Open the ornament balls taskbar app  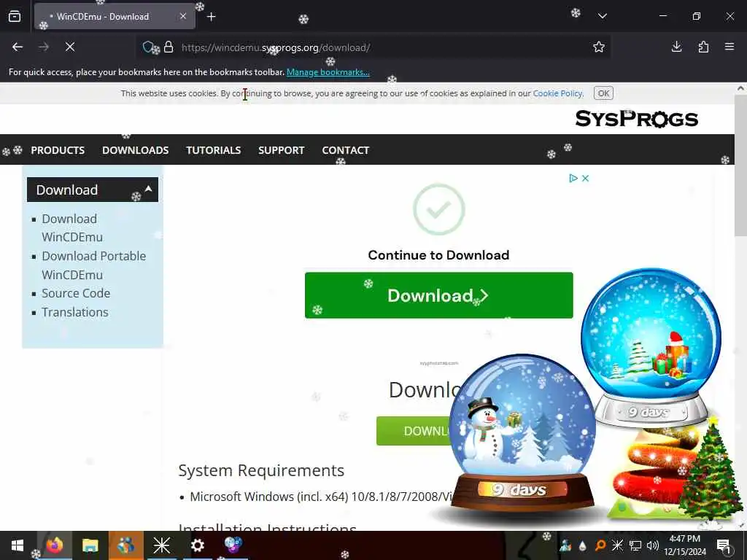tap(233, 545)
